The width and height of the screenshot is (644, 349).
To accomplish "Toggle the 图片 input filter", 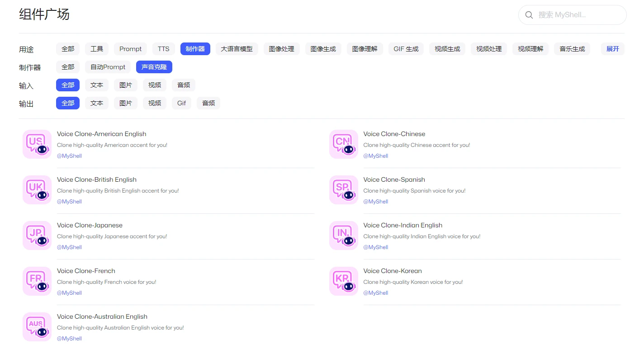I will [125, 85].
